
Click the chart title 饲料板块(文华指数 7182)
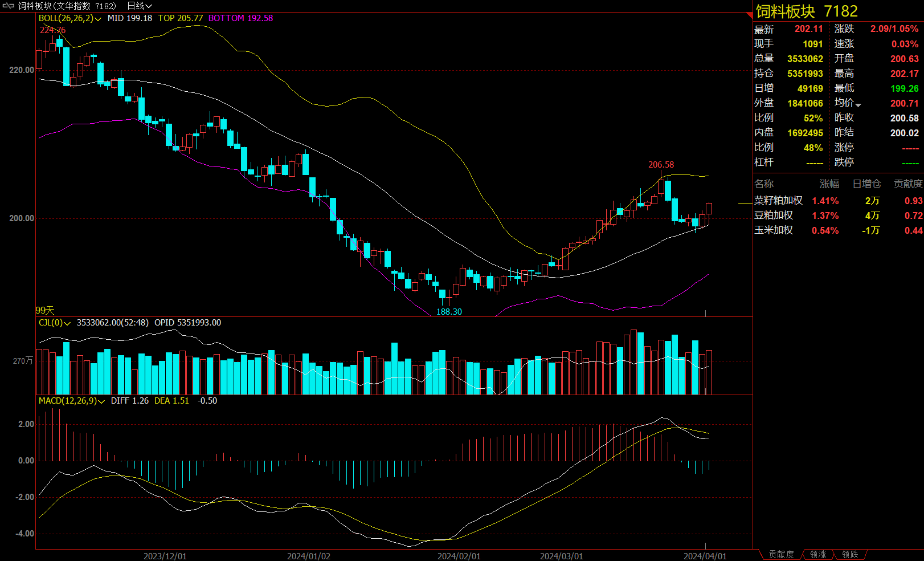click(x=67, y=6)
